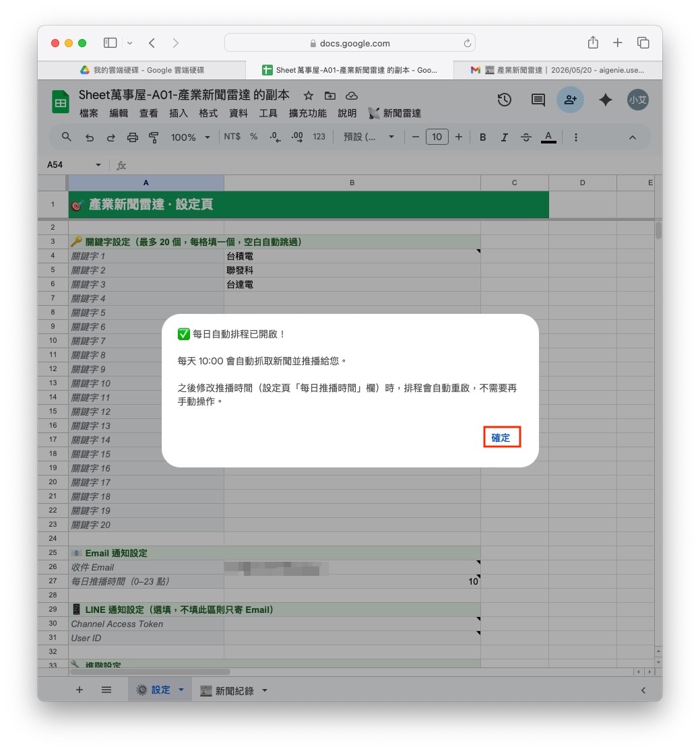Viewport: 700px width, 751px height.
Task: Click the font size field showing 10
Action: pos(437,137)
